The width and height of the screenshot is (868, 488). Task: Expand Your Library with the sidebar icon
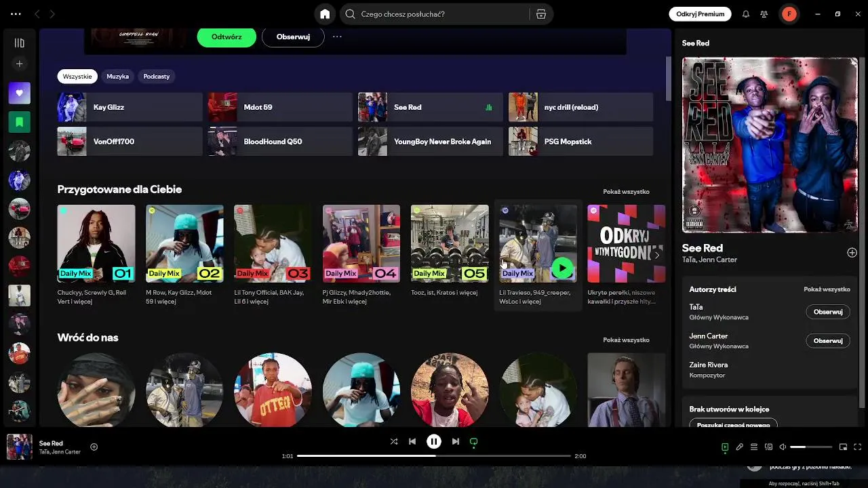click(20, 43)
